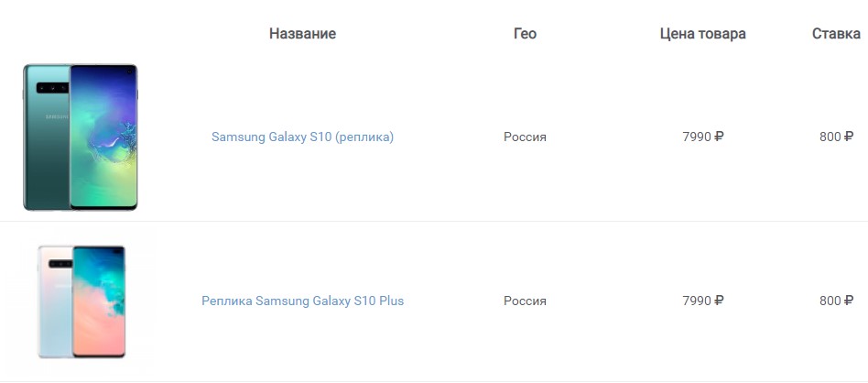
Task: Click the punch-hole camera on green S10 screen
Action: (129, 71)
